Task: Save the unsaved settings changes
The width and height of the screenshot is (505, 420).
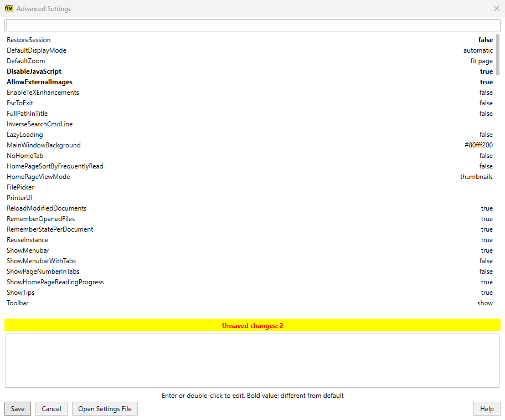Action: point(18,409)
